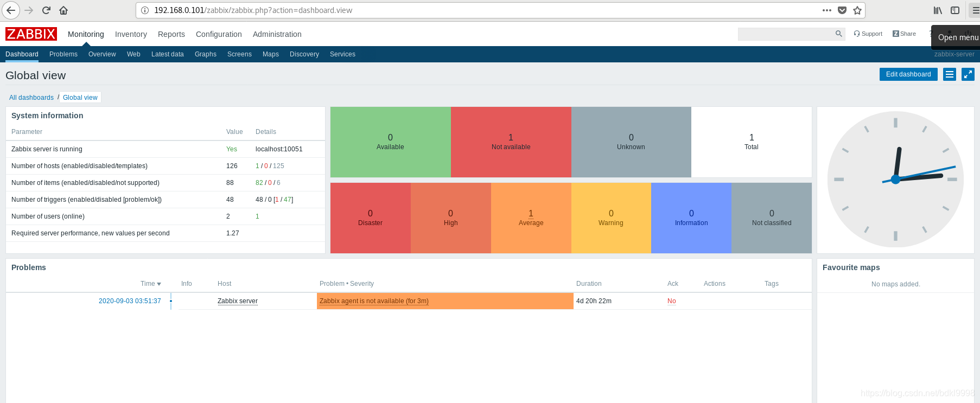Open the Graphs submenu tab

(x=206, y=54)
